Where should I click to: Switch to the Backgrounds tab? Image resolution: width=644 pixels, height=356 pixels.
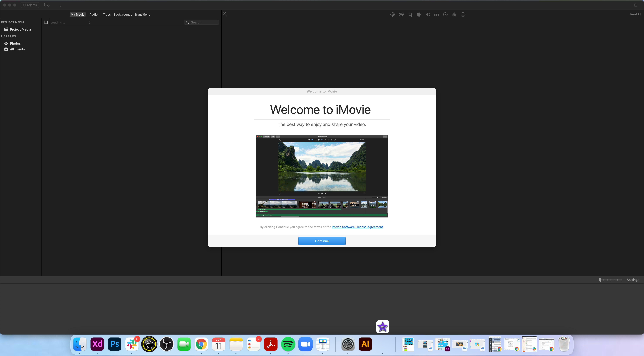123,14
